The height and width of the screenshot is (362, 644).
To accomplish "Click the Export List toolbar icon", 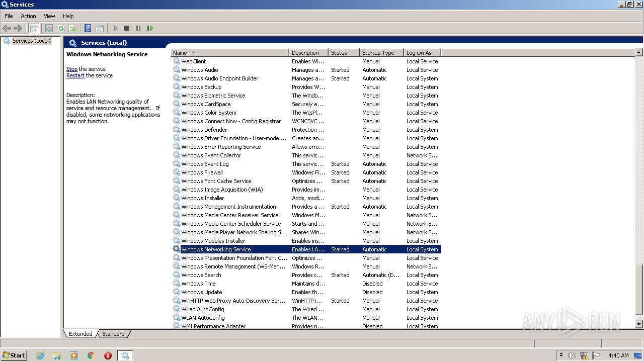I will tap(72, 28).
